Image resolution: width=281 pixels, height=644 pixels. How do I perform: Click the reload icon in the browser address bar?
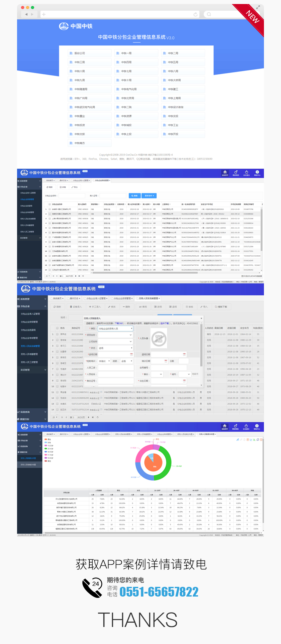tap(195, 14)
